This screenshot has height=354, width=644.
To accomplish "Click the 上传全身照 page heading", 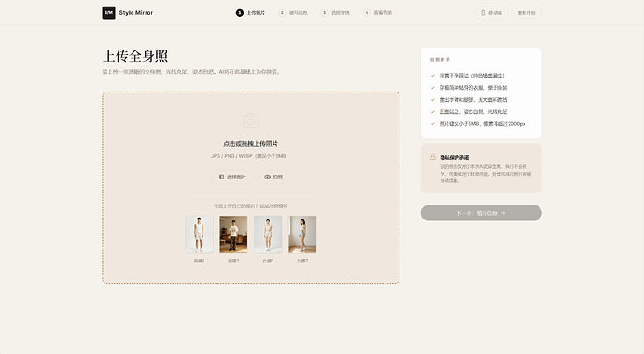I will coord(135,55).
